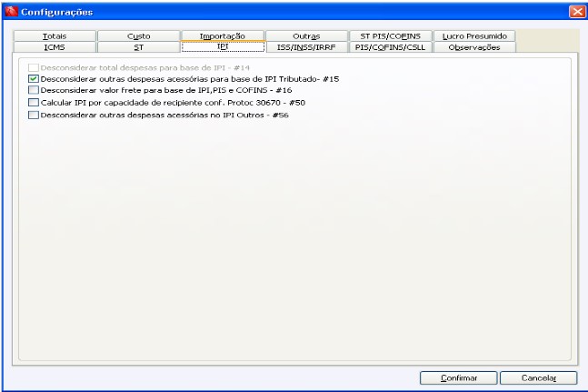Open the ICMS tab

[55, 47]
